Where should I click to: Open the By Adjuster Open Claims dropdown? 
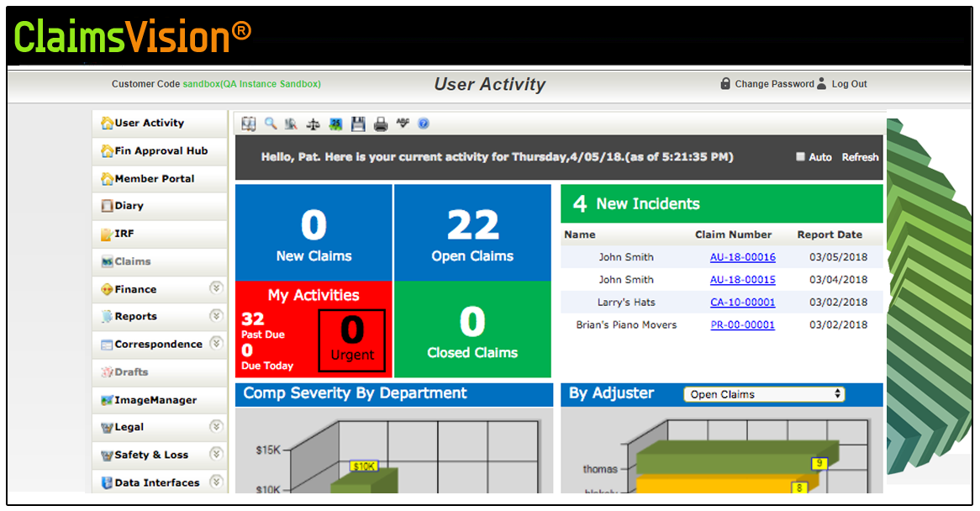click(x=764, y=394)
